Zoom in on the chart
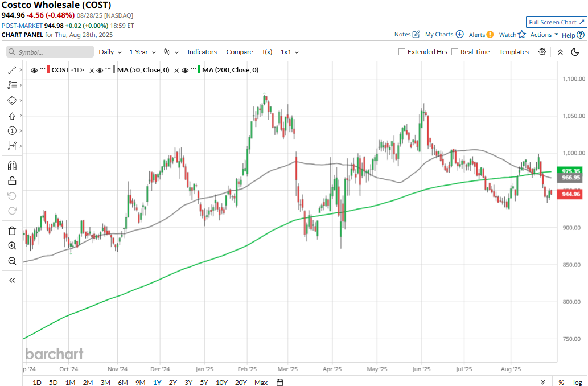Image resolution: width=588 pixels, height=386 pixels. (12, 246)
